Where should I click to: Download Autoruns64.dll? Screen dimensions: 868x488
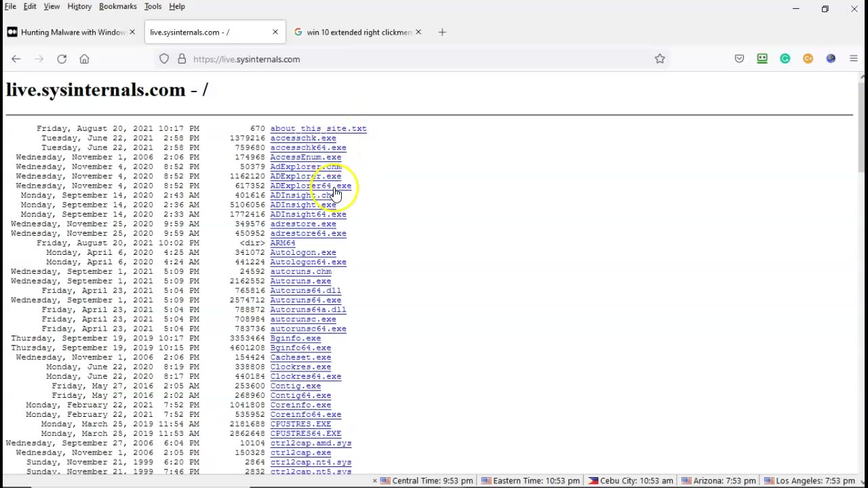[x=305, y=290]
